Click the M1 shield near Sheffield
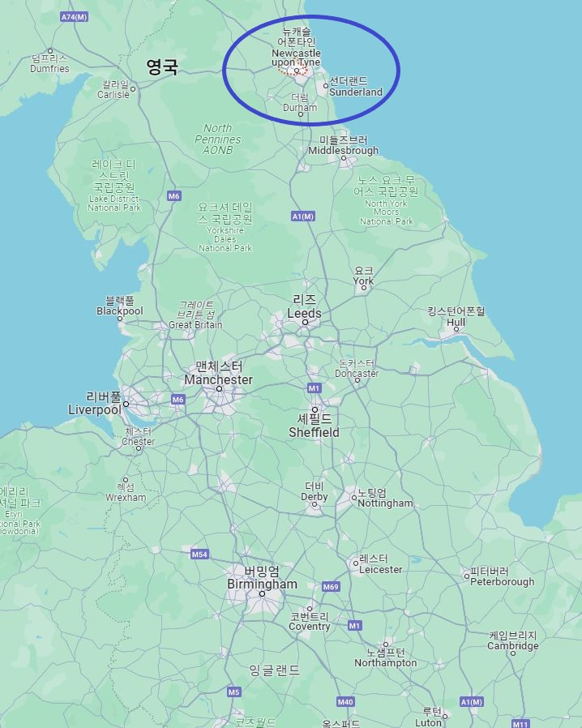Image resolution: width=582 pixels, height=728 pixels. 315,388
